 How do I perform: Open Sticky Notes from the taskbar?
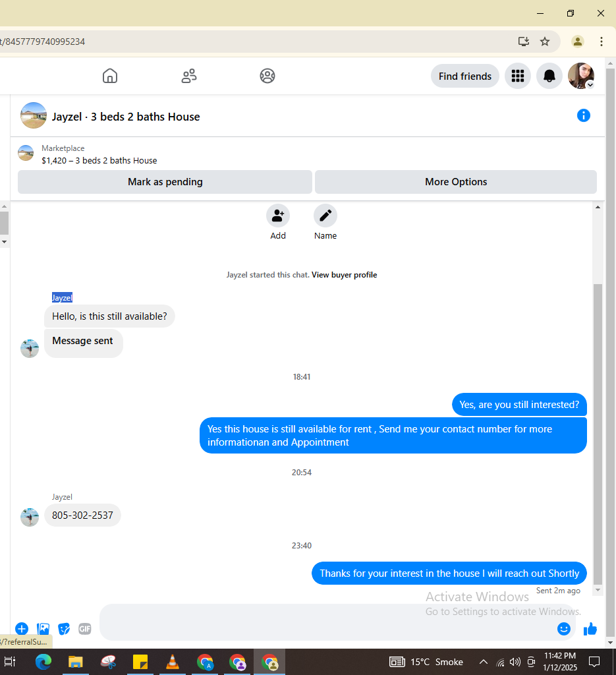click(x=140, y=662)
